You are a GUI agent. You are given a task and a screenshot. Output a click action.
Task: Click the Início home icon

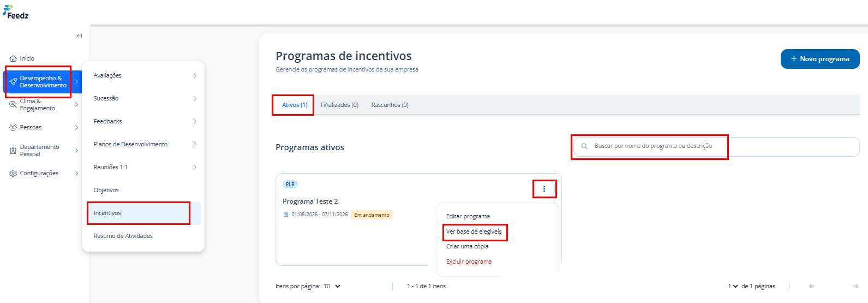tap(13, 58)
